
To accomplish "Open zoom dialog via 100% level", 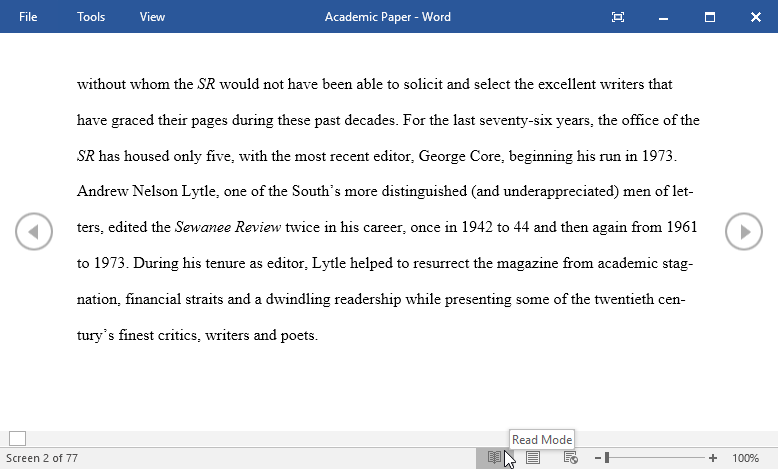I will point(745,458).
